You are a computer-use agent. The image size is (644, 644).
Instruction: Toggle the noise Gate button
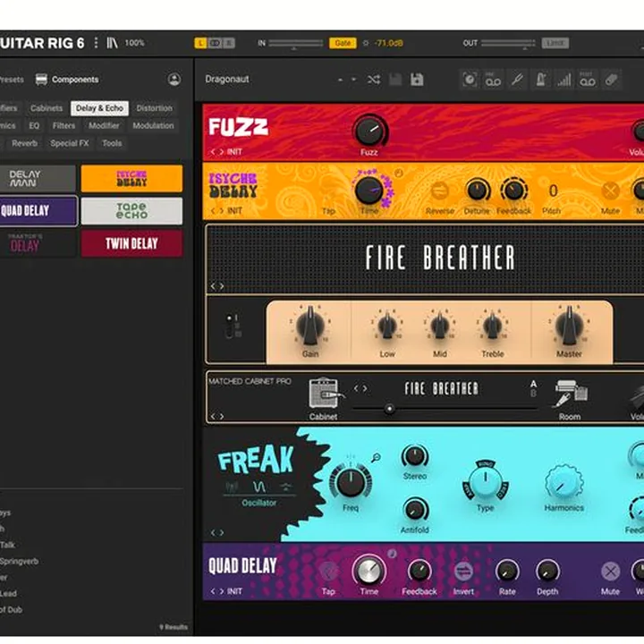pos(343,43)
